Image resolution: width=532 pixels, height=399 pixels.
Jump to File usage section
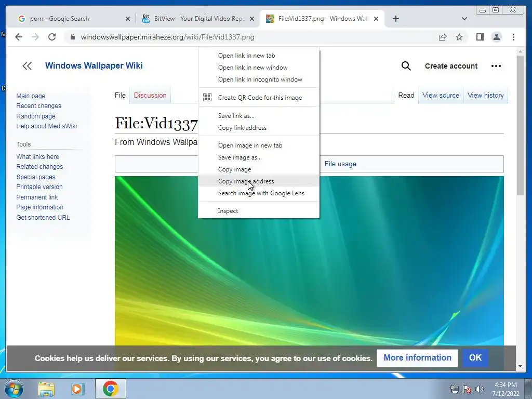340,164
